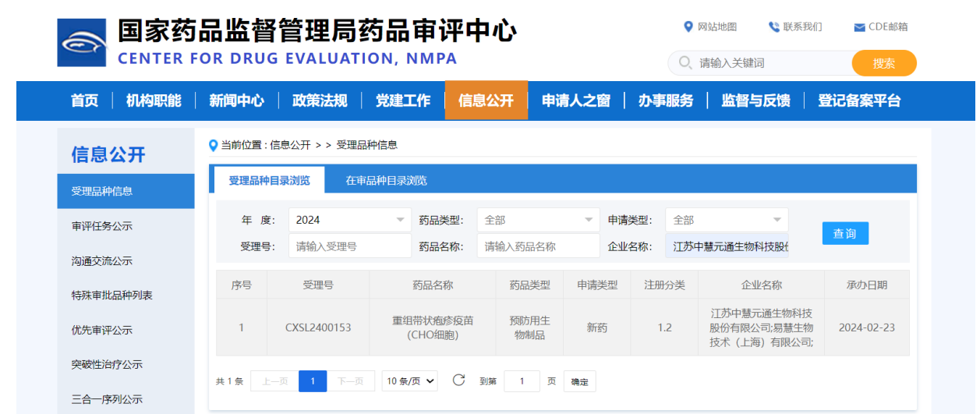This screenshot has height=414, width=980.
Task: Open 突破性治疗公示 in sidebar
Action: 126,364
